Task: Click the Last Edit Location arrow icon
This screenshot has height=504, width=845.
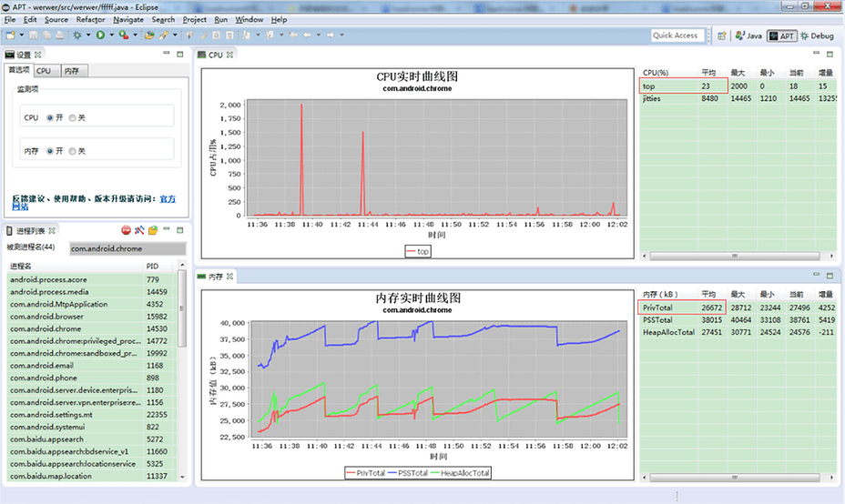Action: click(293, 35)
